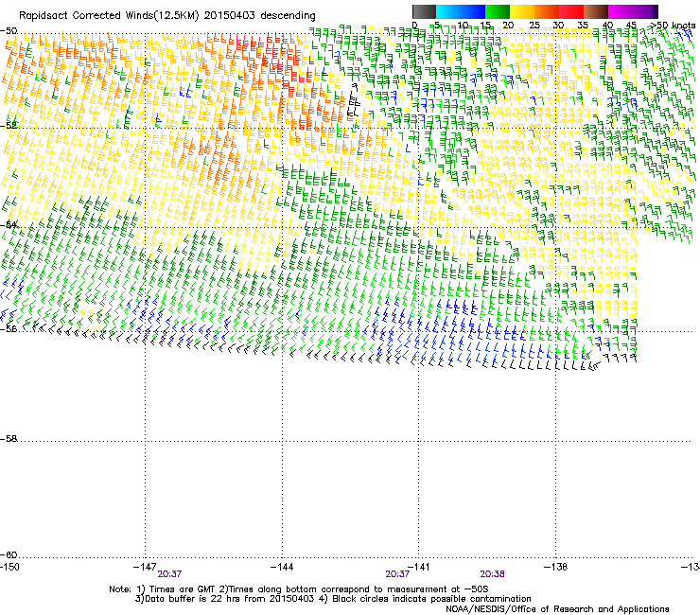700x615 pixels.
Task: Click the magenta 40-45 knots legend swatch
Action: click(621, 11)
